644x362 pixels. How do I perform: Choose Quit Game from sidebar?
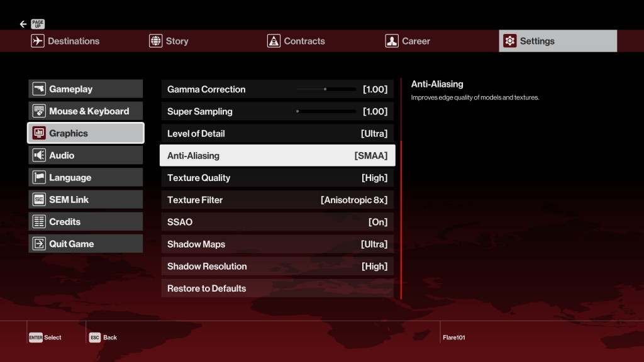coord(86,244)
